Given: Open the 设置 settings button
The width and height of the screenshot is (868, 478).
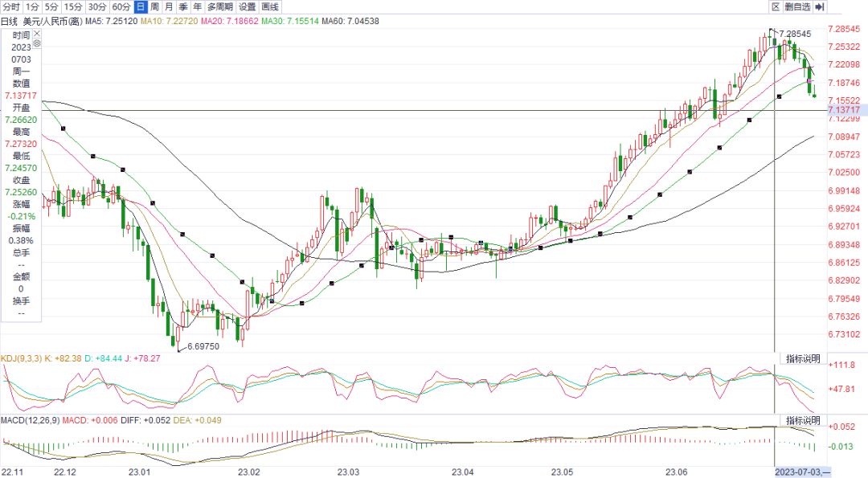Looking at the screenshot, I should point(247,6).
